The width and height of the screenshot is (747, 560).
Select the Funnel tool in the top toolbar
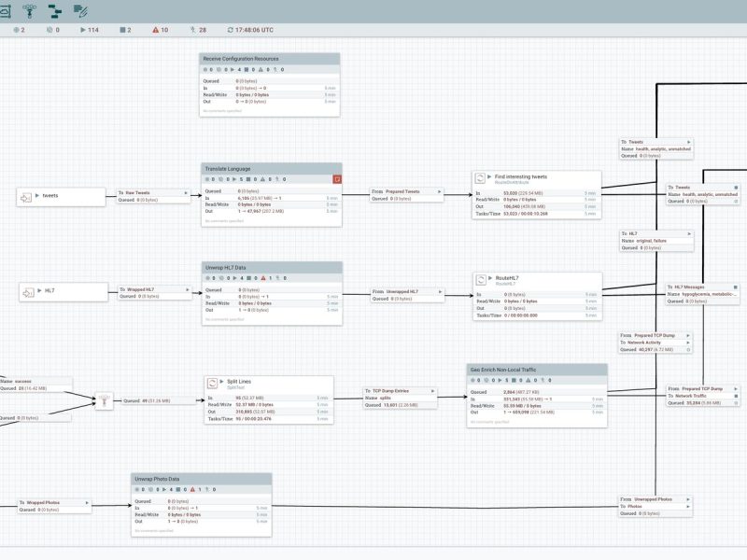pos(30,10)
